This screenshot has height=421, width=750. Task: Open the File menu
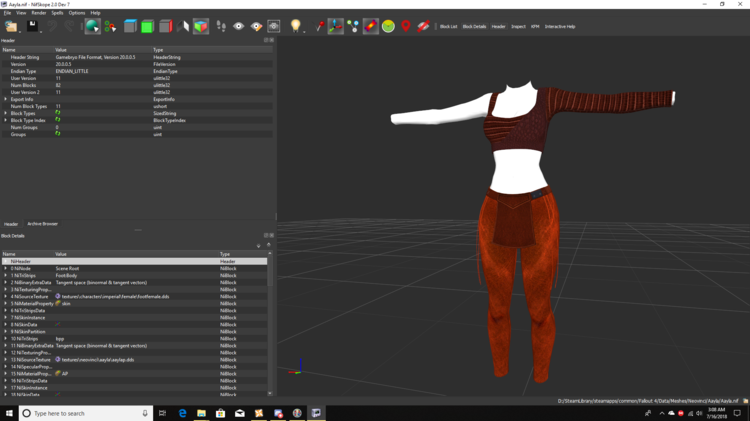pyautogui.click(x=7, y=13)
